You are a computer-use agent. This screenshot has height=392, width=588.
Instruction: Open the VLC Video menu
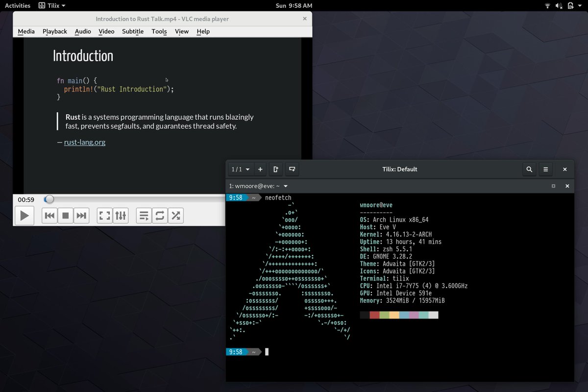tap(106, 31)
